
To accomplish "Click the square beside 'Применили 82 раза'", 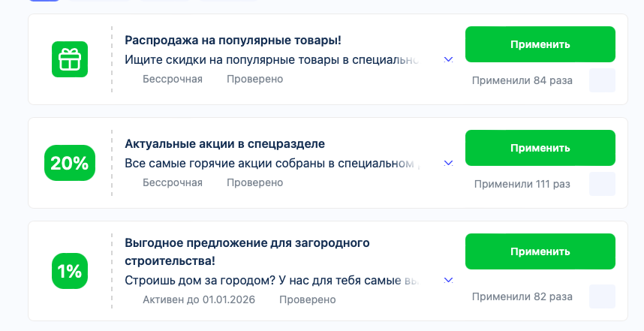I will (x=602, y=296).
